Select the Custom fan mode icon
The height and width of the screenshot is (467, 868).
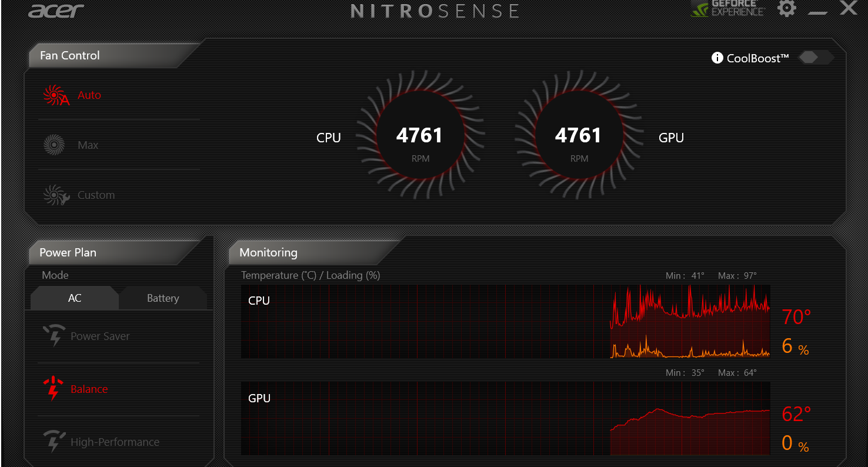coord(56,195)
